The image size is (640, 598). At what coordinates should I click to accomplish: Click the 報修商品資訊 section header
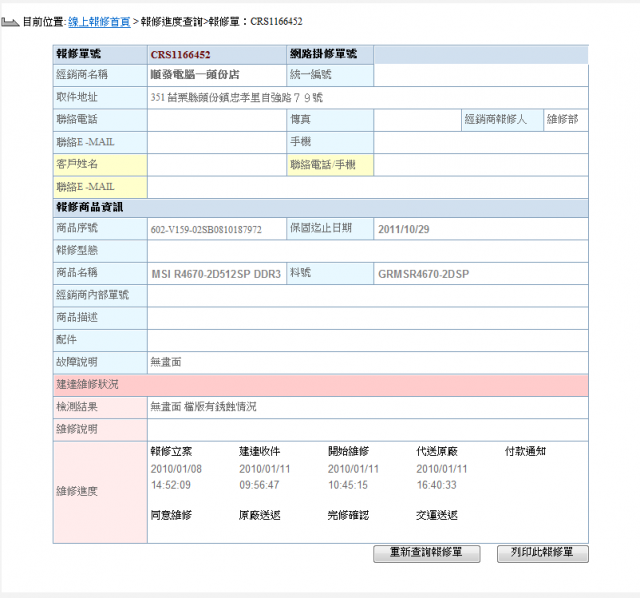coord(320,207)
